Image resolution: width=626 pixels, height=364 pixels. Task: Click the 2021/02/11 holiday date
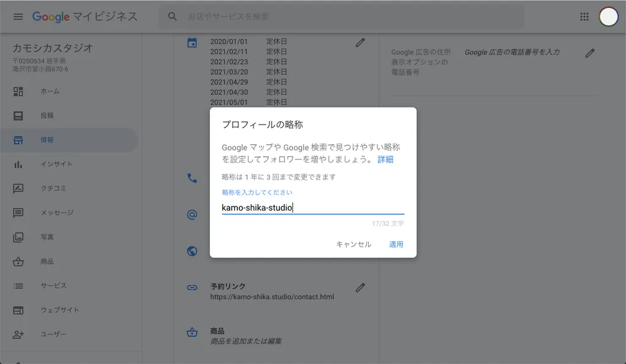(x=229, y=52)
